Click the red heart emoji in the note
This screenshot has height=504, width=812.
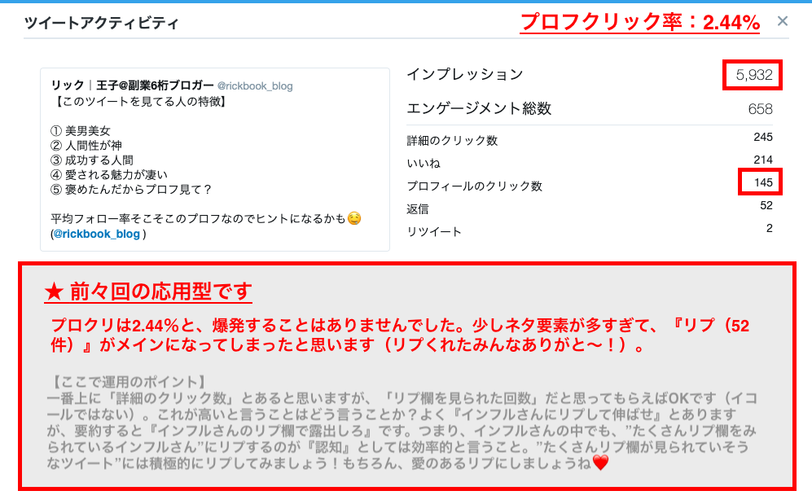[x=600, y=462]
